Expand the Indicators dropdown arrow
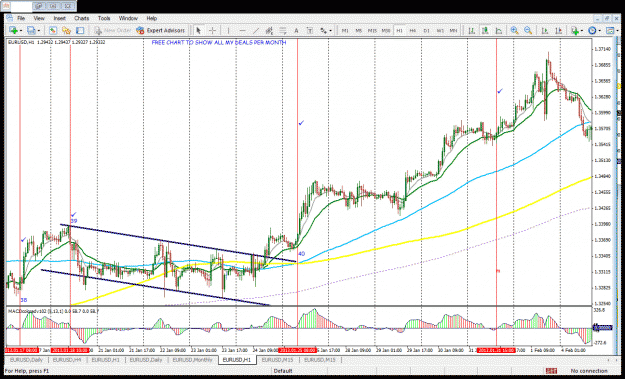This screenshot has width=625, height=379. click(582, 31)
